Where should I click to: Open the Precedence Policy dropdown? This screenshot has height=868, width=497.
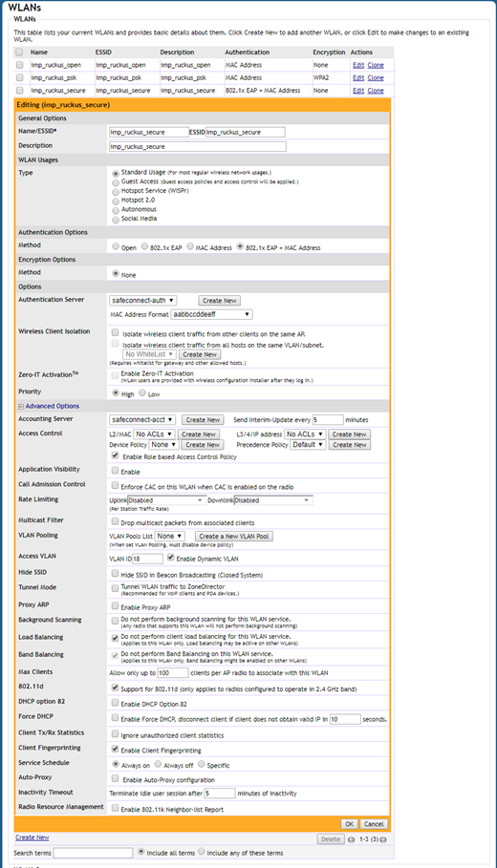click(308, 445)
